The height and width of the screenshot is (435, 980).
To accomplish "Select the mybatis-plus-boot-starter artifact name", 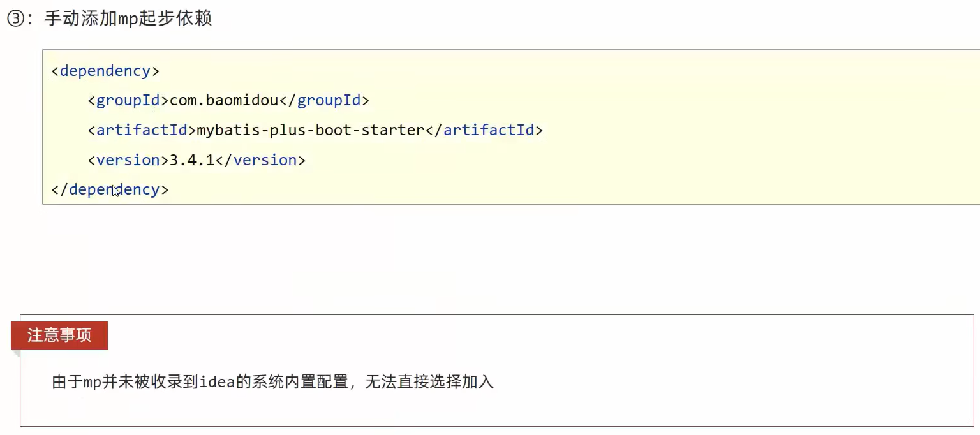I will pyautogui.click(x=310, y=130).
